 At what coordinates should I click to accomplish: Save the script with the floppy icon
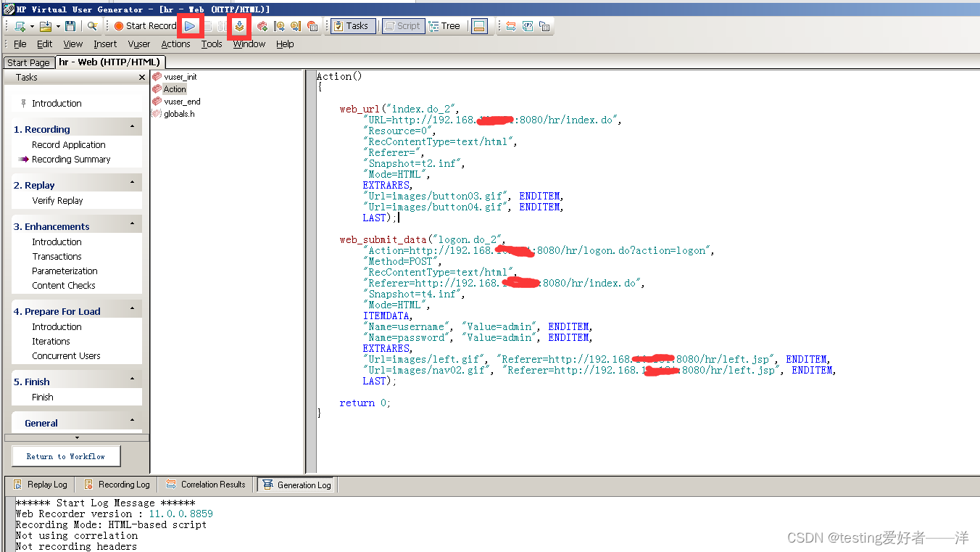tap(70, 26)
